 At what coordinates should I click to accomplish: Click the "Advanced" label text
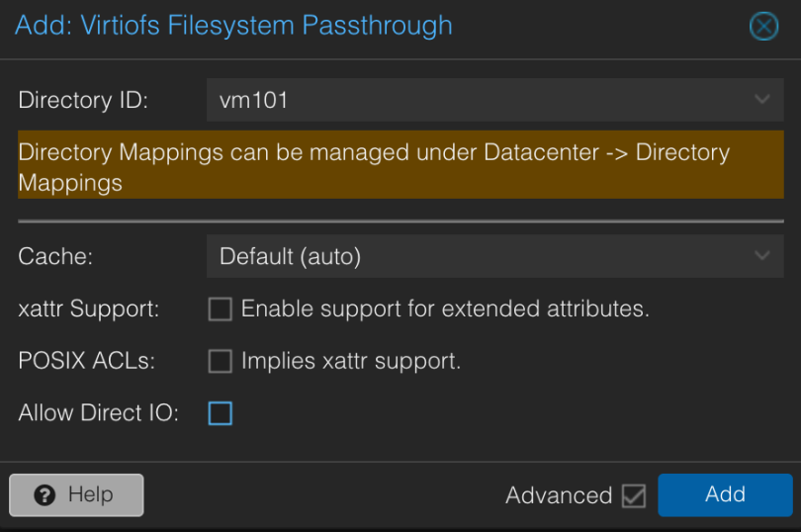[x=559, y=496]
